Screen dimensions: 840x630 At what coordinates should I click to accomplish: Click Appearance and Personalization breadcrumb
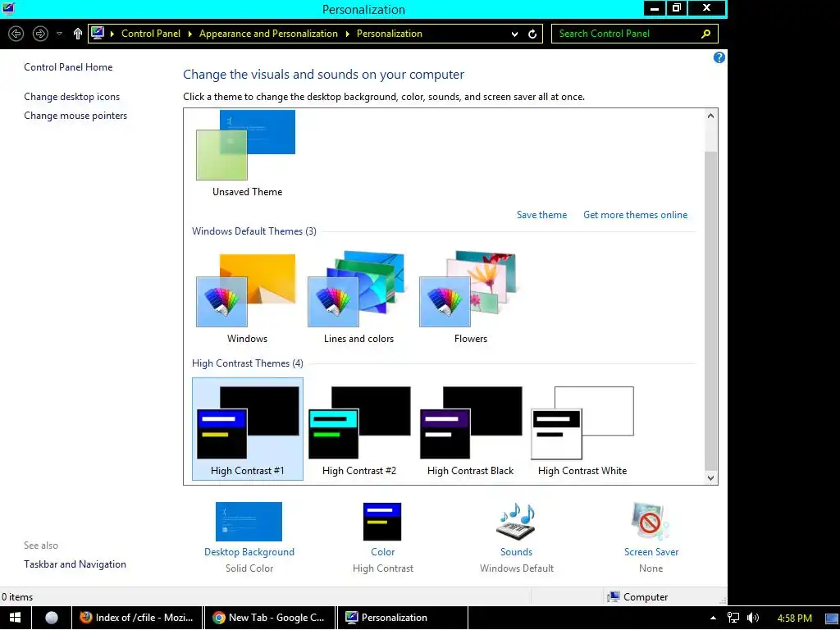[268, 34]
